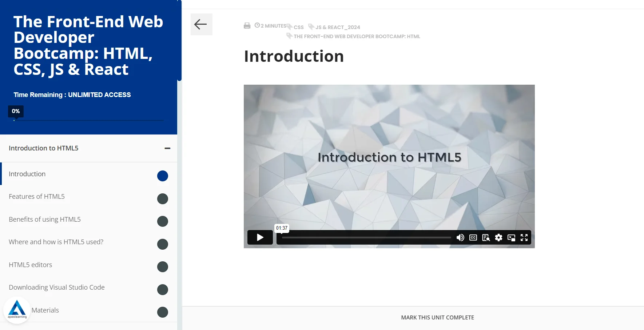Open the Features of HTML5 lesson
The width and height of the screenshot is (644, 330).
click(x=37, y=197)
